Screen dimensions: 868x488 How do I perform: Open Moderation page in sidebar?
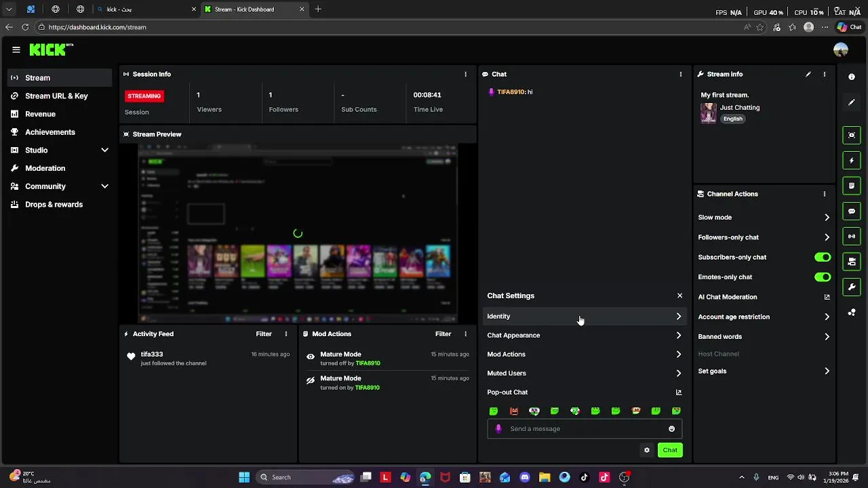pos(60,168)
